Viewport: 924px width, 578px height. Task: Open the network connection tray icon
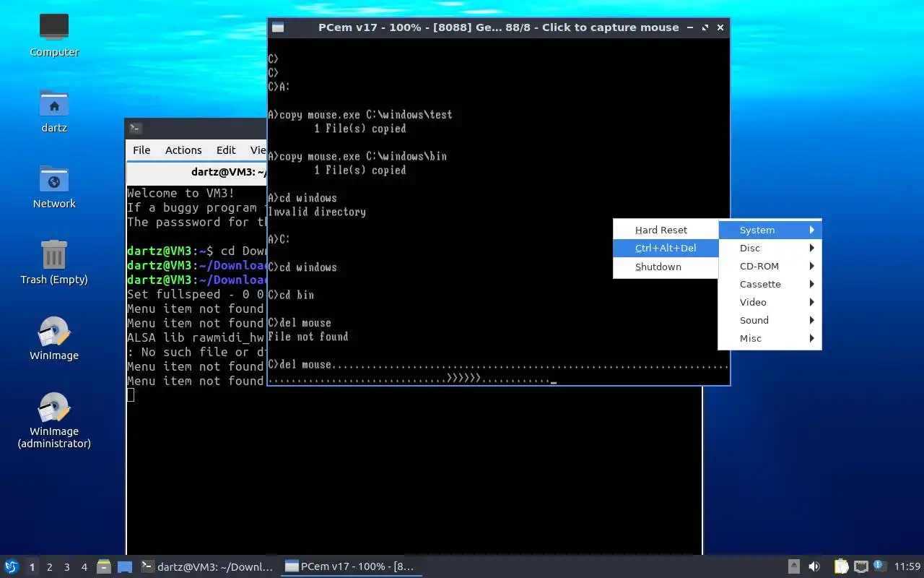coord(860,566)
